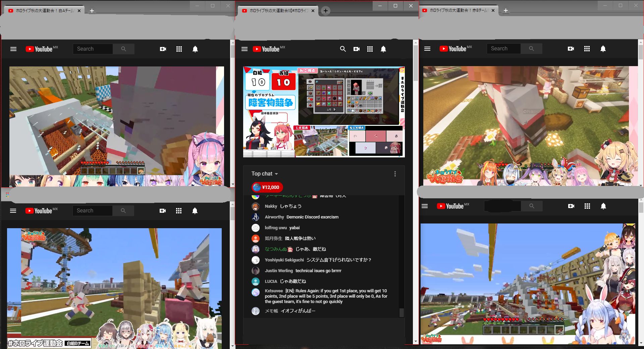This screenshot has width=644, height=349.
Task: Switch to the middle browser's stream tab
Action: [275, 10]
